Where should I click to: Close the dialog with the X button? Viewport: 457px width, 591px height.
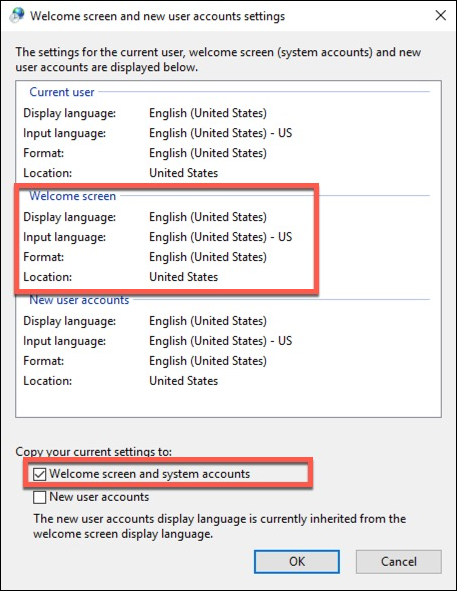pos(440,15)
